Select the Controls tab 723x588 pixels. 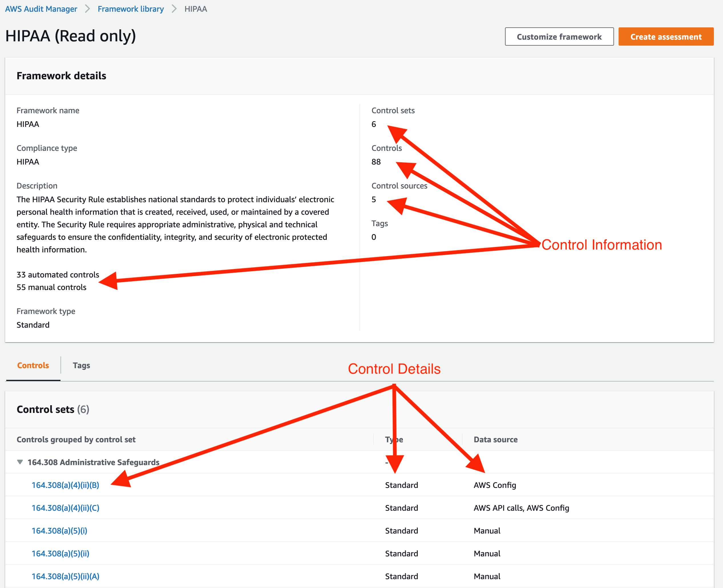click(x=33, y=366)
